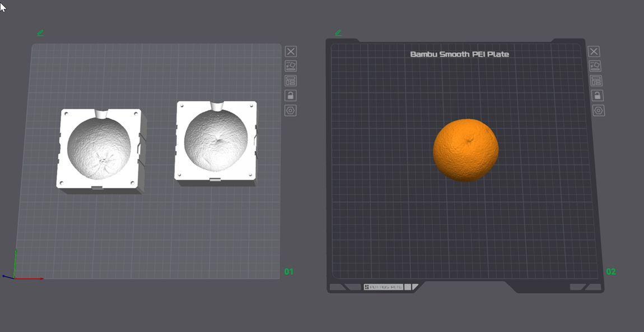Select the orange model on plate 02
The image size is (644, 332).
466,150
